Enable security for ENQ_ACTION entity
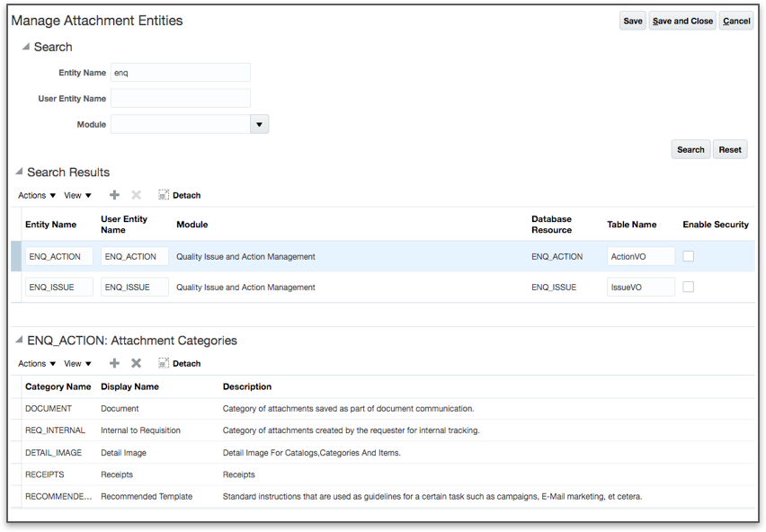This screenshot has width=766, height=532. [688, 256]
